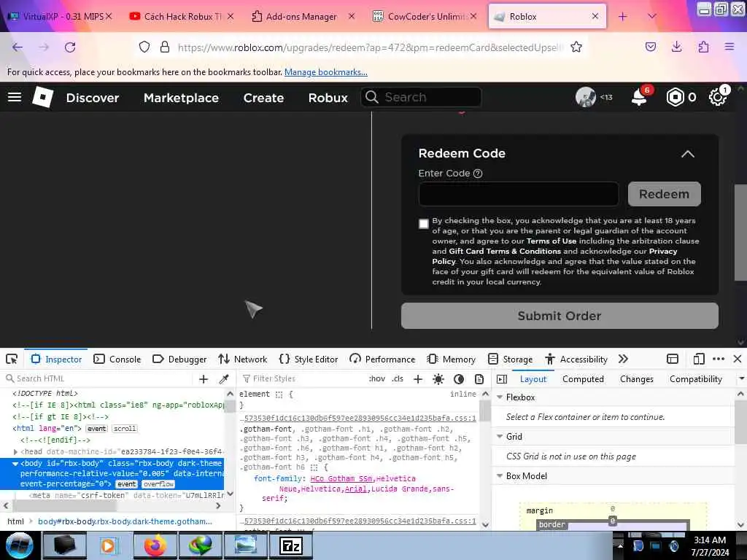Click the scroll badge on html tag
Image resolution: width=747 pixels, height=560 pixels.
click(x=125, y=429)
